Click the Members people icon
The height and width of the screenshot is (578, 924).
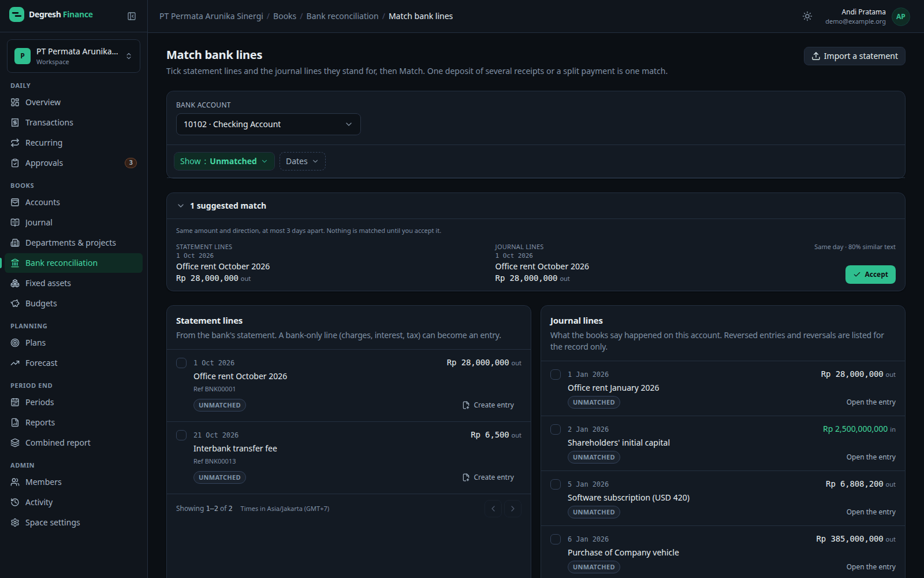click(x=15, y=482)
